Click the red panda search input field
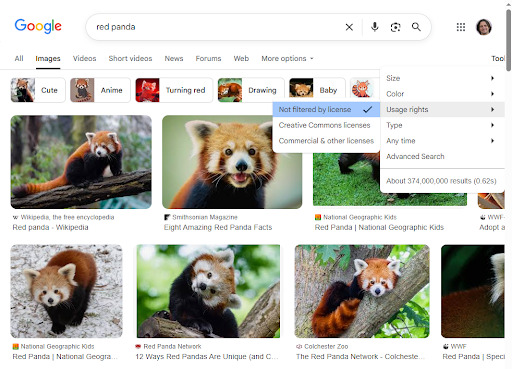 point(217,27)
